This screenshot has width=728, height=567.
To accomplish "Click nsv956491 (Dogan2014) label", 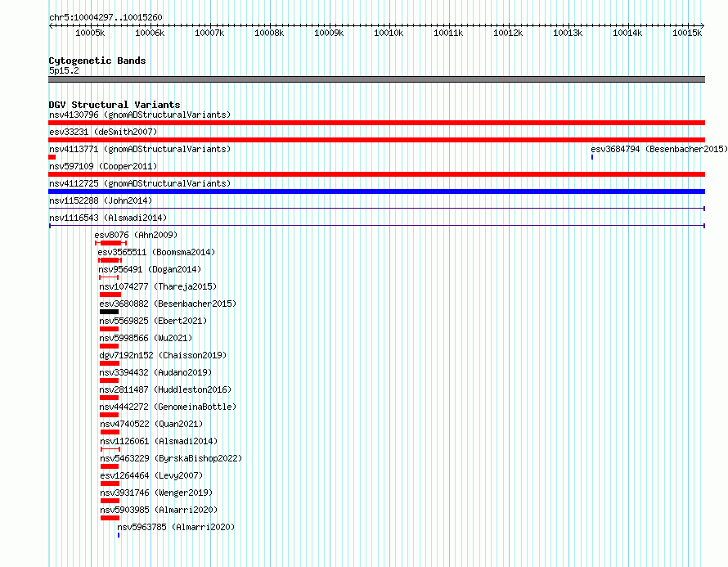I will (150, 269).
